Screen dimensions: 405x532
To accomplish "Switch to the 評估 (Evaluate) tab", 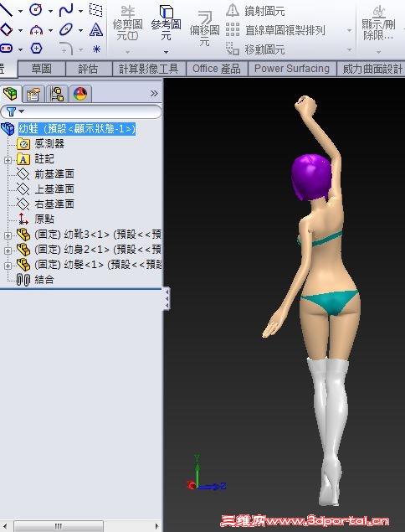I will click(x=88, y=69).
